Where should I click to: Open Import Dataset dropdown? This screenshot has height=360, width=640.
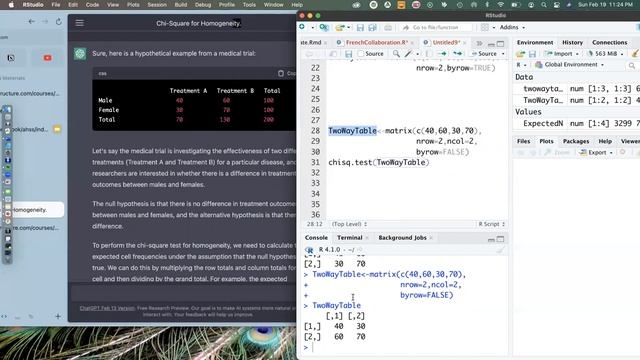(561, 53)
